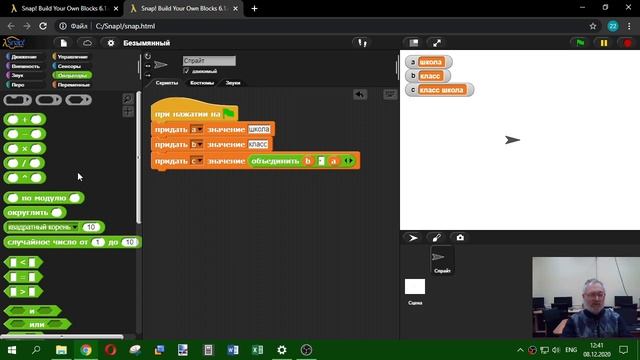Image resolution: width=640 pixels, height=360 pixels.
Task: Click the undo arrow in scripting area
Action: 360,95
